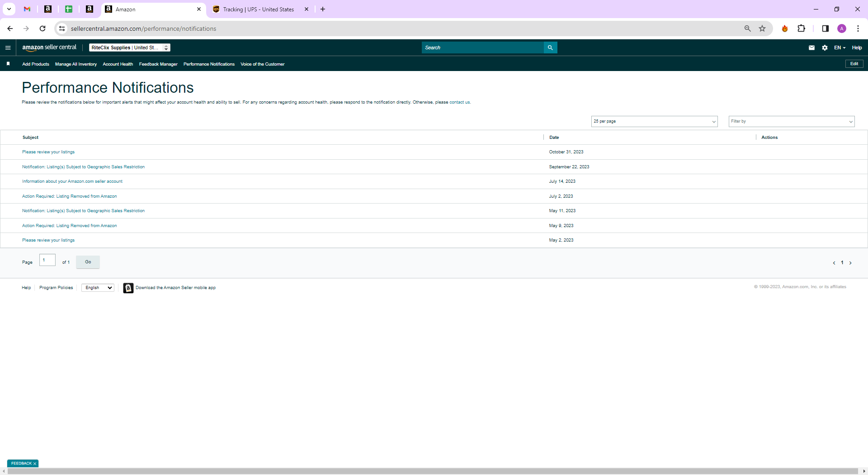
Task: Click the Subject column header
Action: [x=31, y=138]
